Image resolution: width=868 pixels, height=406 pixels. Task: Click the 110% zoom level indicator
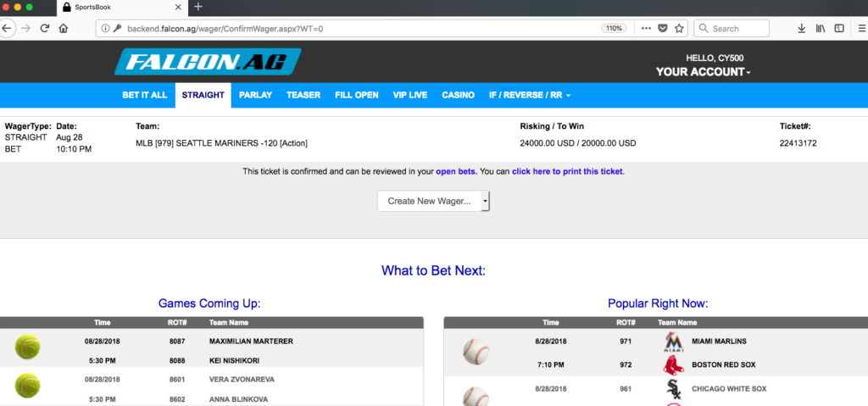click(x=614, y=28)
